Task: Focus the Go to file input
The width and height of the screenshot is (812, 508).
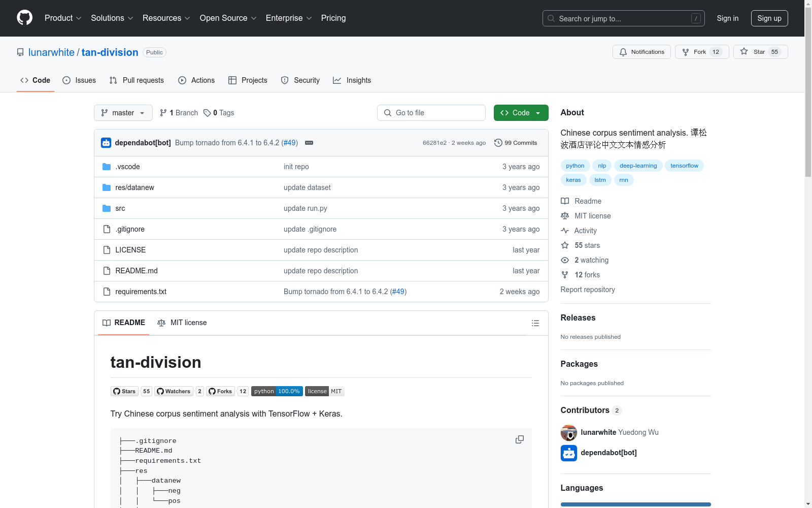Action: (x=431, y=113)
